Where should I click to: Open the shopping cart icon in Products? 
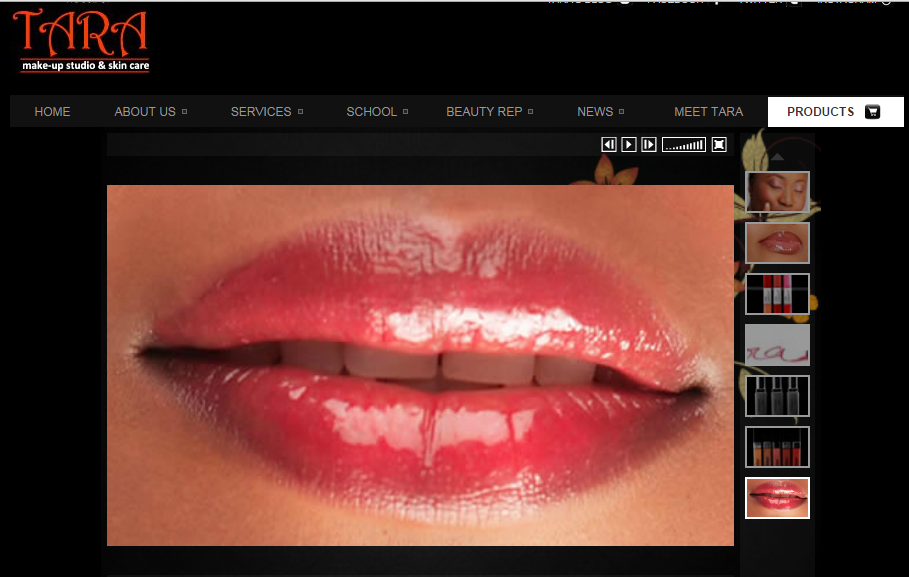click(x=872, y=112)
